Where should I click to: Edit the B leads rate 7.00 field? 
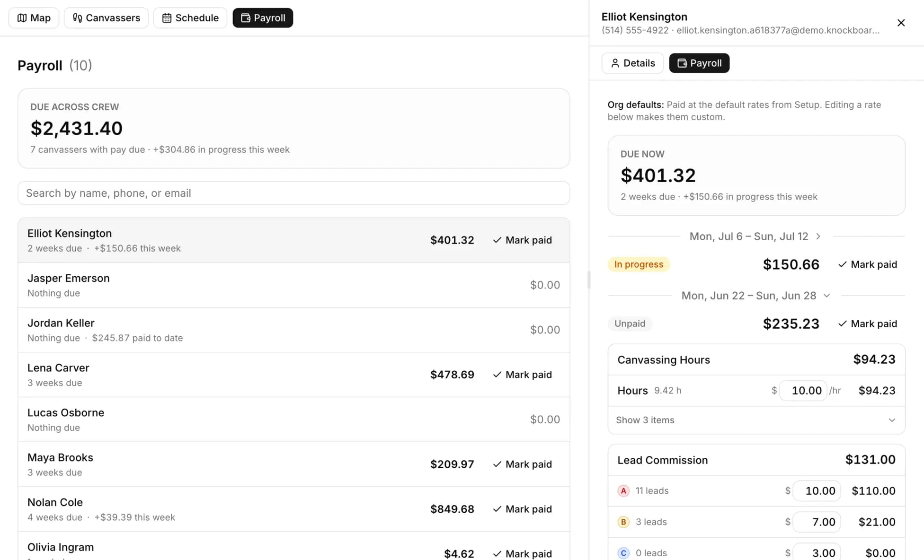[x=817, y=522]
